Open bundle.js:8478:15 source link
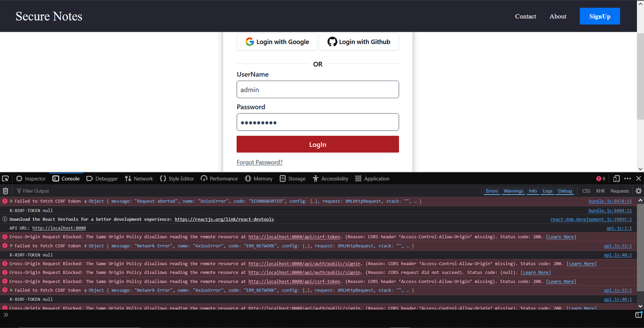The width and height of the screenshot is (644, 328). pos(610,201)
